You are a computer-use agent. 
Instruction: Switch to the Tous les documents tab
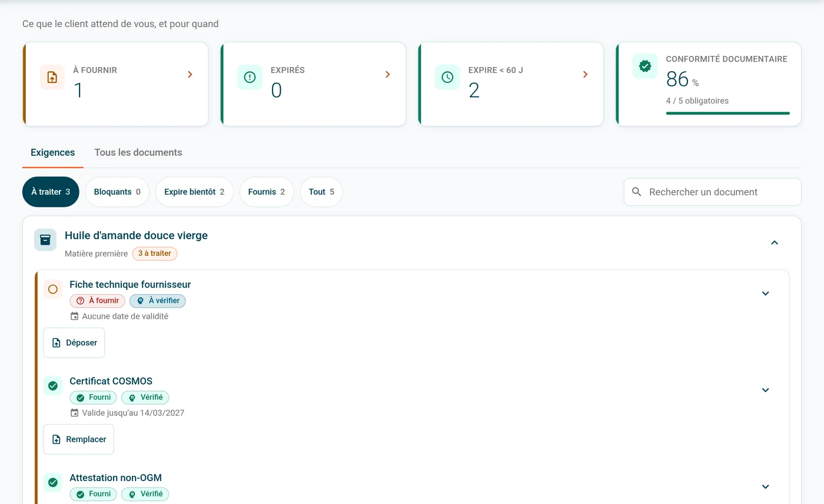pyautogui.click(x=138, y=152)
